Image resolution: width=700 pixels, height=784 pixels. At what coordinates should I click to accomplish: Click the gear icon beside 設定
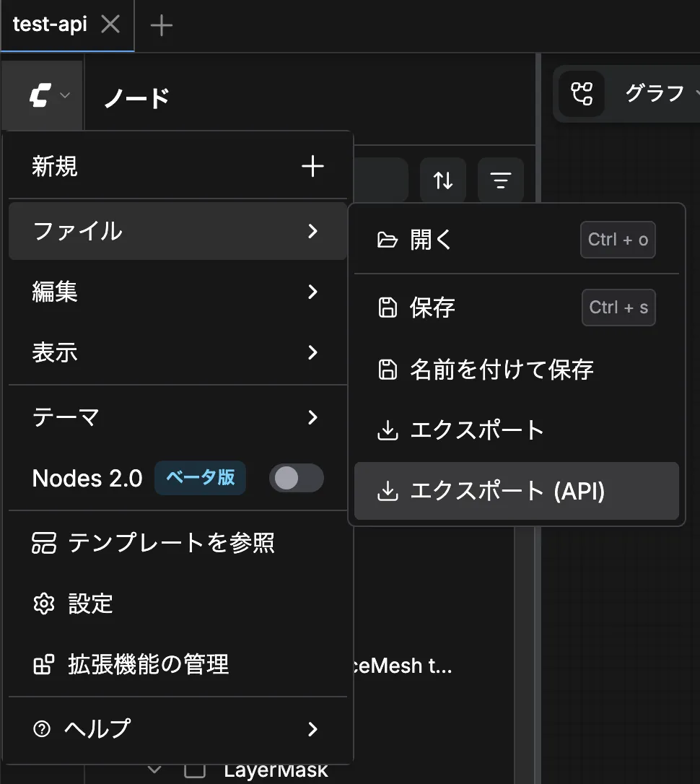click(44, 604)
